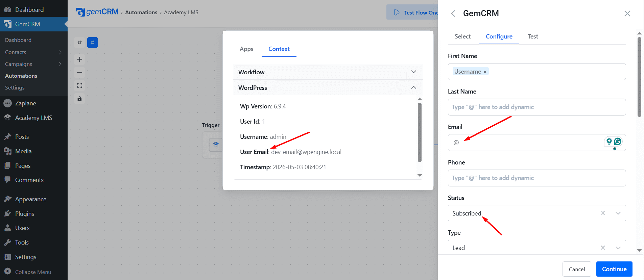Click the context list scroll-down arrow
Screen dimensions: 644x280
pos(420,175)
